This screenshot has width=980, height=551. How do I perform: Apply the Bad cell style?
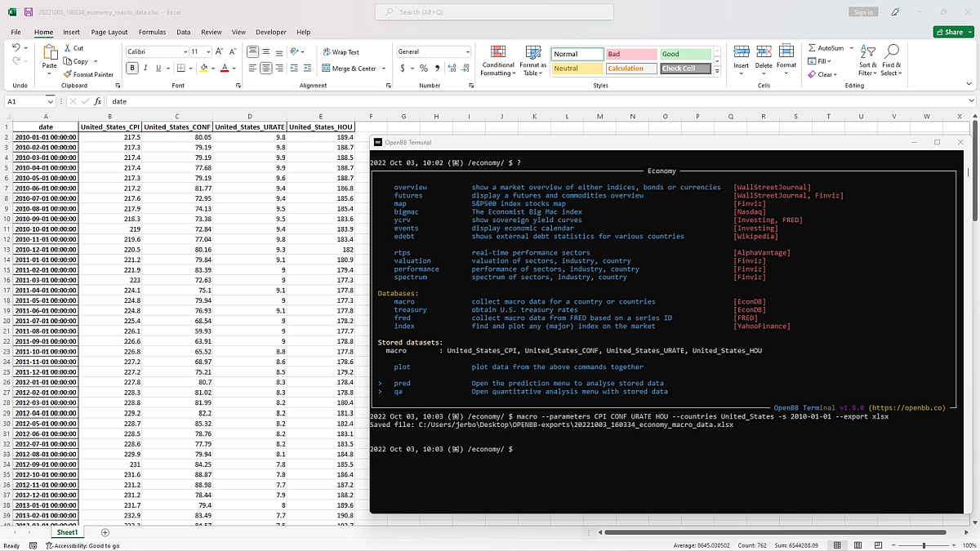631,54
